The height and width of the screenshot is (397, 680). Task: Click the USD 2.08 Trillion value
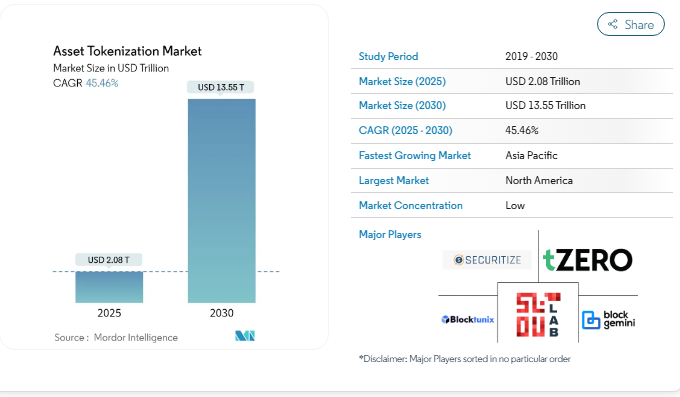(x=543, y=82)
